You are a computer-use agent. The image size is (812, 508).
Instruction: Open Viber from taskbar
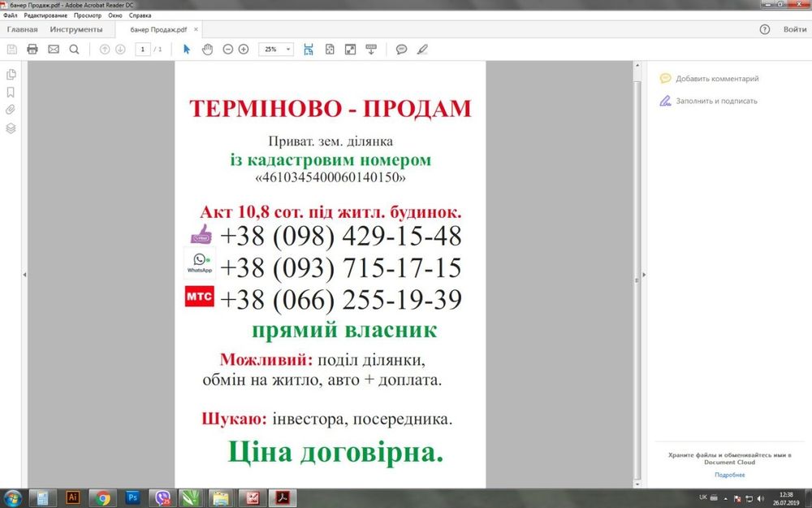pos(162,498)
